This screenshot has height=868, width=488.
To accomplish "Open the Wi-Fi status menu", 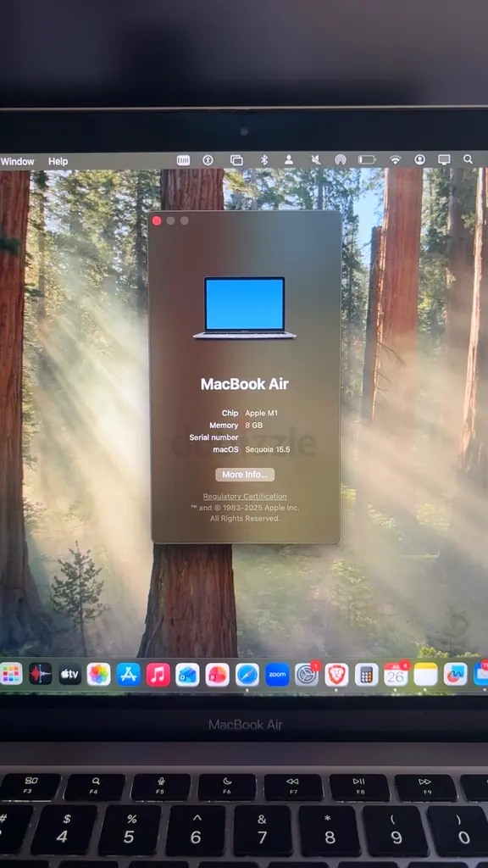I will point(395,160).
